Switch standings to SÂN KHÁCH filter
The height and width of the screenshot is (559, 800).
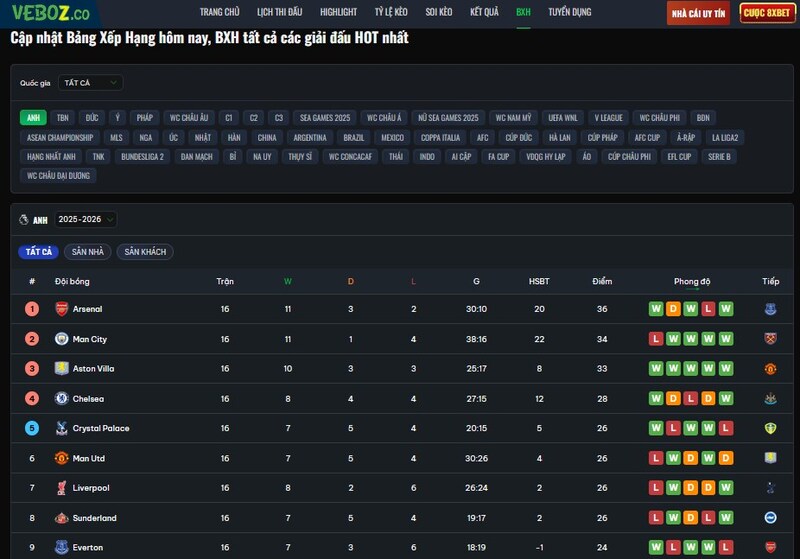pos(145,252)
